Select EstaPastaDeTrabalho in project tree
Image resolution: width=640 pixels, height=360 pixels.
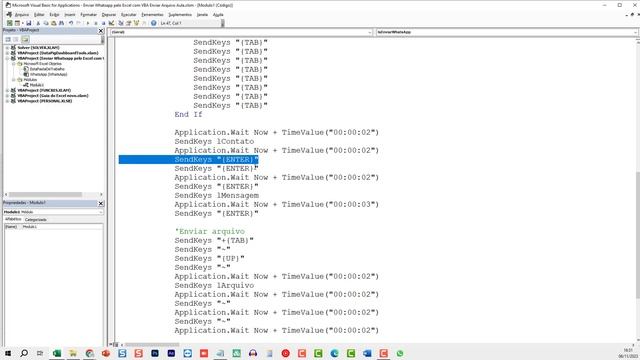click(47, 69)
